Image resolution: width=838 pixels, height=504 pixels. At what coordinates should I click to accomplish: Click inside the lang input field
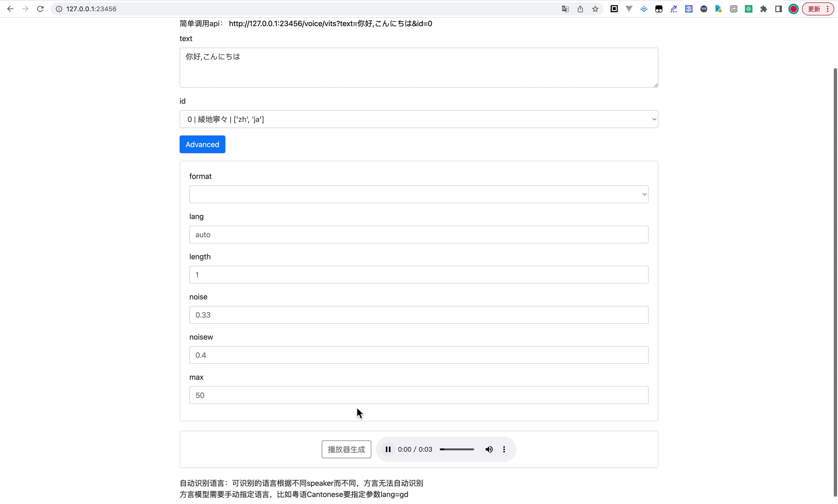pos(418,234)
